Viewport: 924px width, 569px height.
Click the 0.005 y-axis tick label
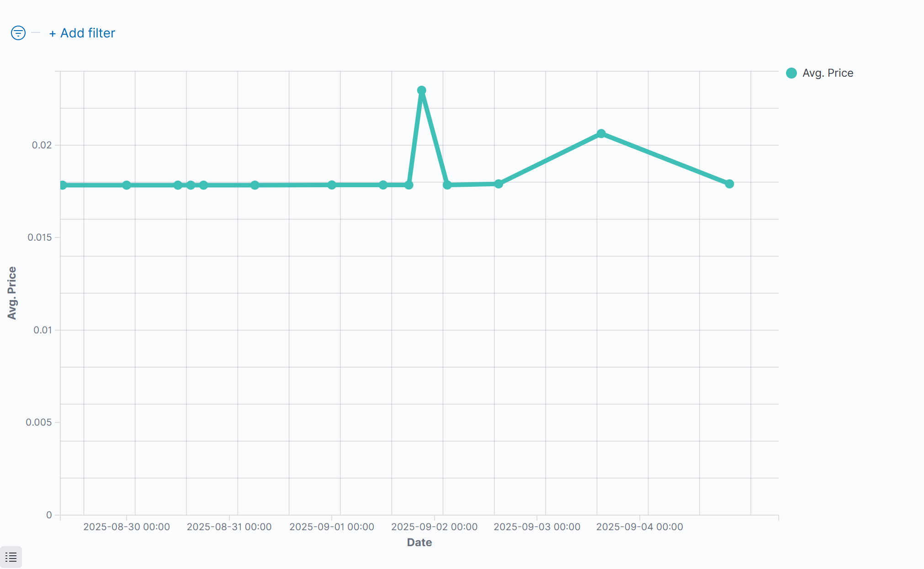click(38, 422)
